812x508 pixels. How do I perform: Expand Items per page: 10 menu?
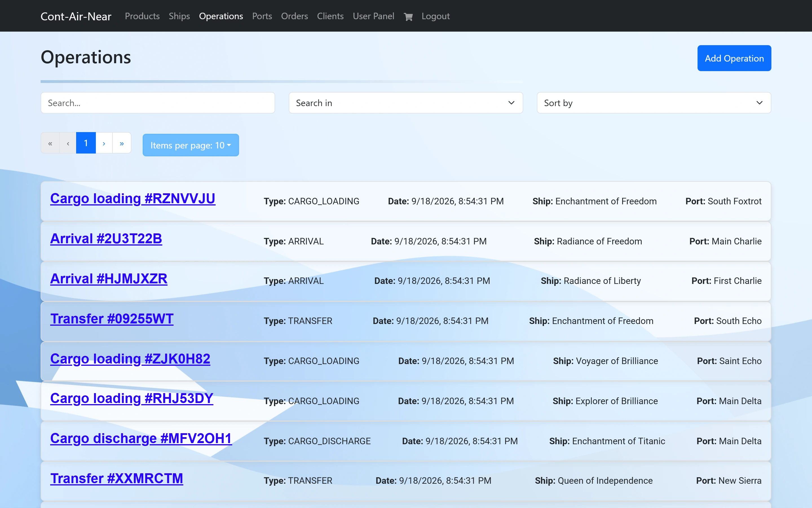click(x=191, y=145)
